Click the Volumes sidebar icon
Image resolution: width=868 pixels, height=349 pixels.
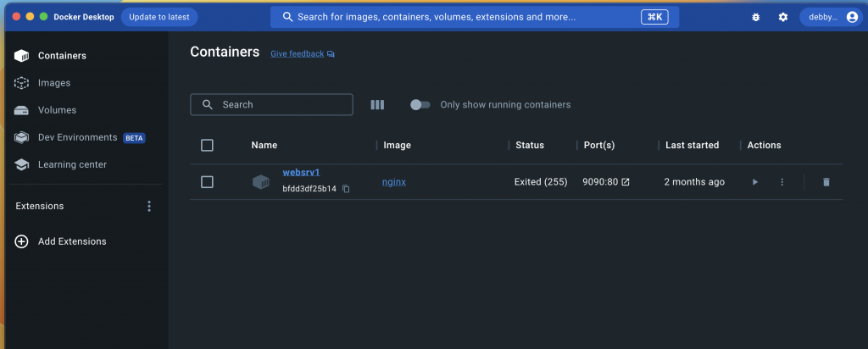[21, 110]
